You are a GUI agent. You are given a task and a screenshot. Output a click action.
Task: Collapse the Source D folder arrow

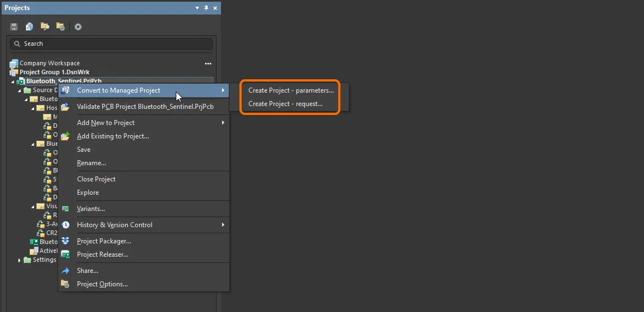[20, 90]
